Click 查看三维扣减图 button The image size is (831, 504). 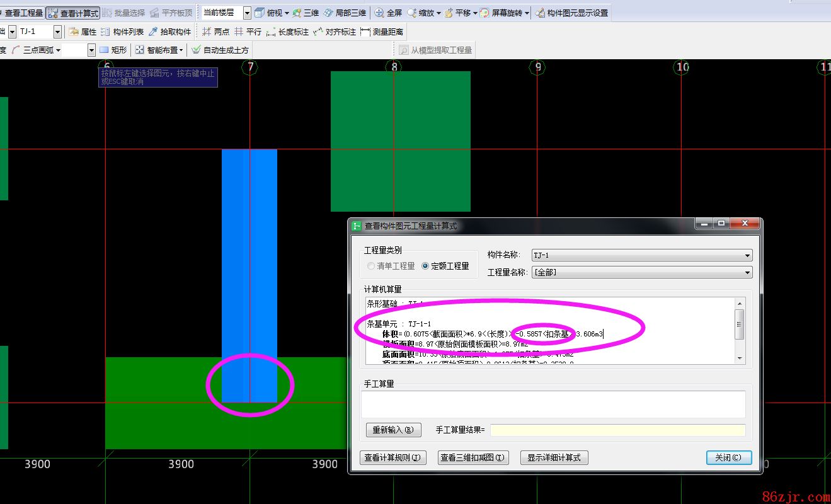coord(473,458)
